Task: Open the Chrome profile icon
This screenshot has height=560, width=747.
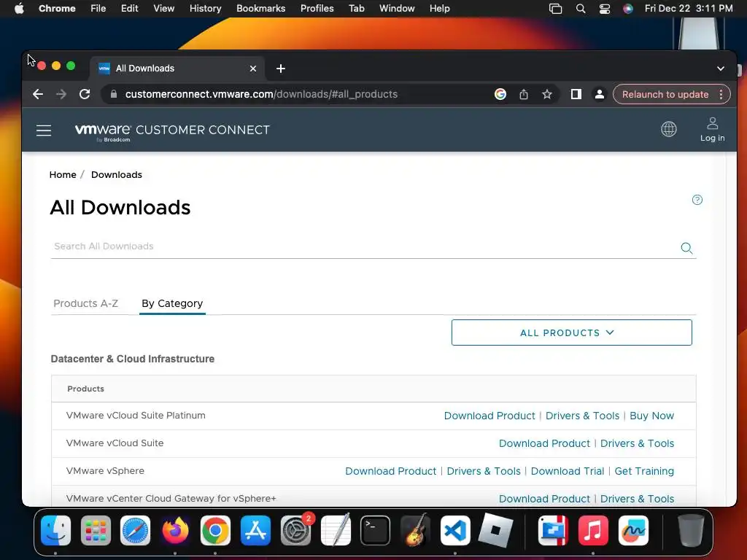Action: pos(599,94)
